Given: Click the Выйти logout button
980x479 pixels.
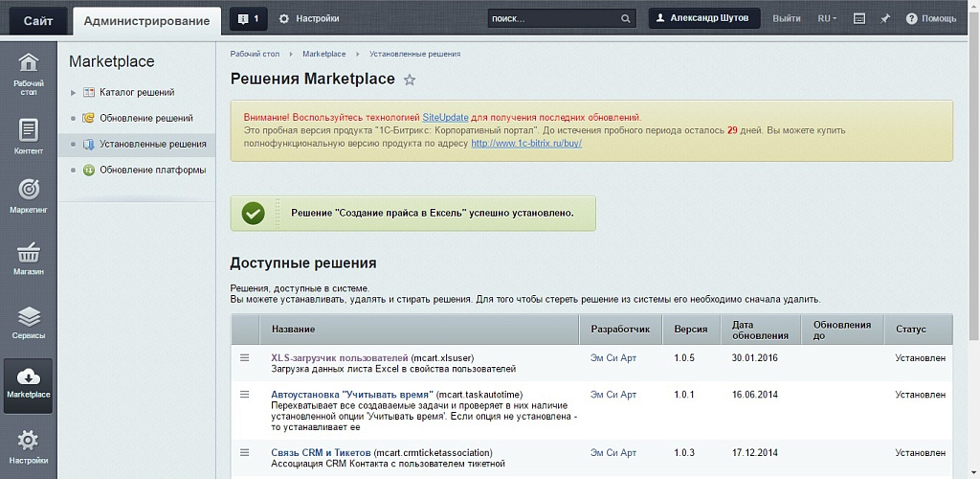Looking at the screenshot, I should pyautogui.click(x=787, y=18).
